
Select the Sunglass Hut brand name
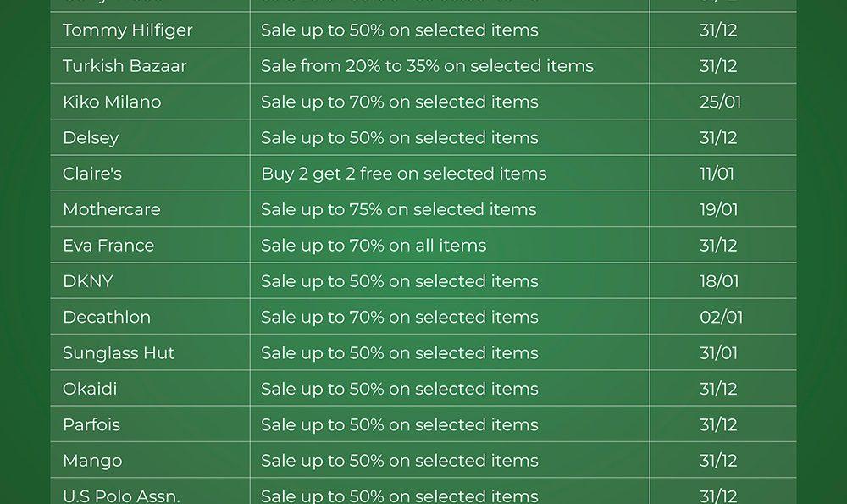pyautogui.click(x=119, y=353)
